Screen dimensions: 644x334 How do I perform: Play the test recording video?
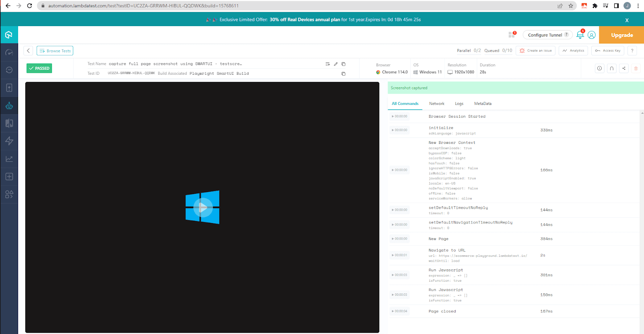click(202, 207)
